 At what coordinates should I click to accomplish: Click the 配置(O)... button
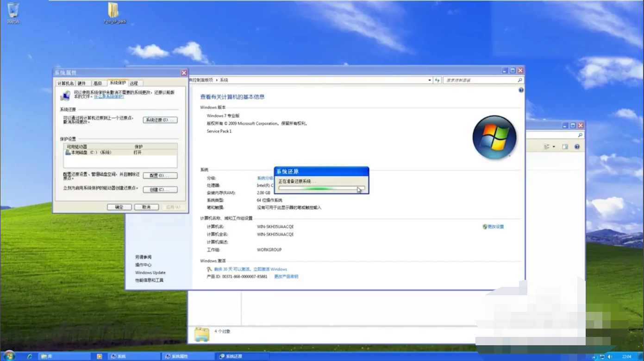coord(160,176)
